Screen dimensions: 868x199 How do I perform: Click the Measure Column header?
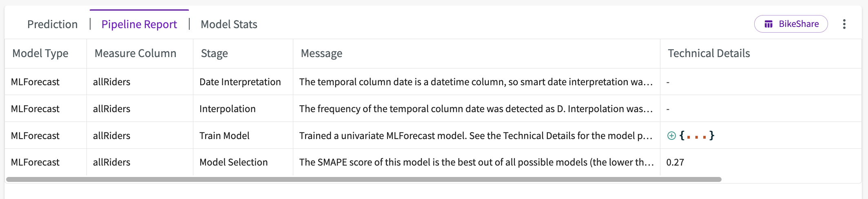pos(135,53)
